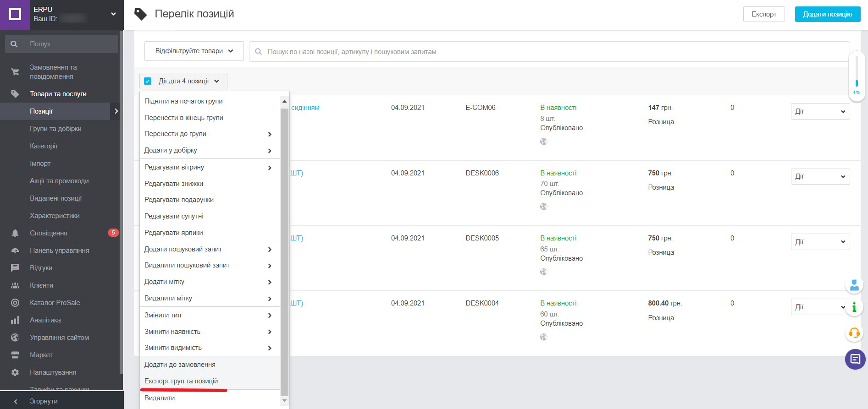This screenshot has height=409, width=868.
Task: Click the globe icon in E-COM06 row
Action: [x=544, y=142]
